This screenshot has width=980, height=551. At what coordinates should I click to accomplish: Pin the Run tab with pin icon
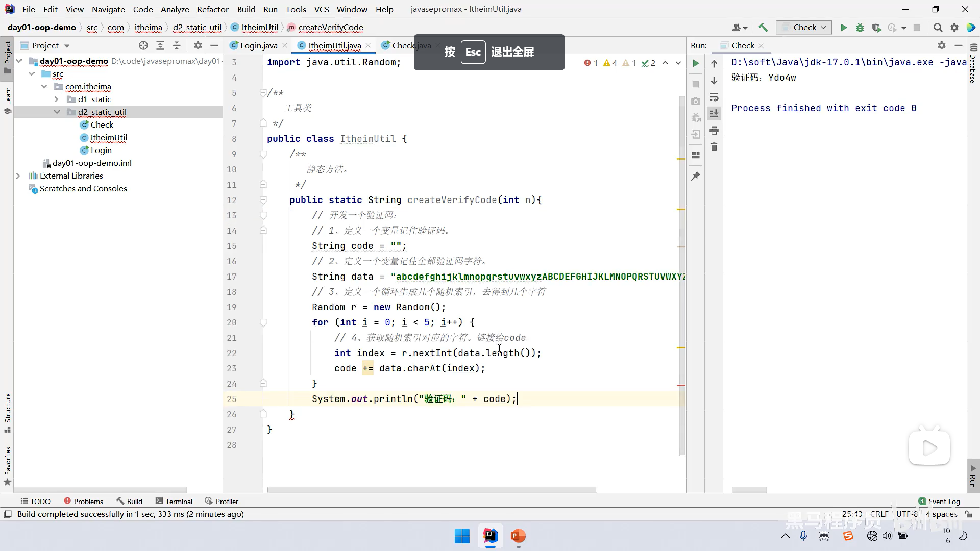pos(696,176)
